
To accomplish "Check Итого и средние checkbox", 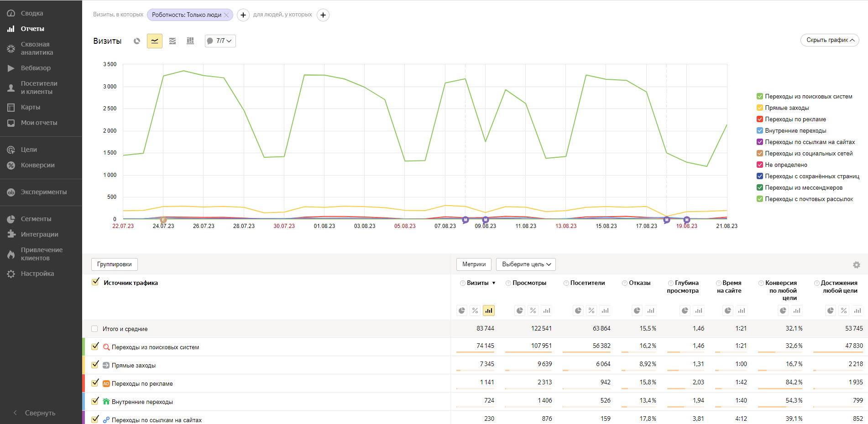I will coord(94,329).
